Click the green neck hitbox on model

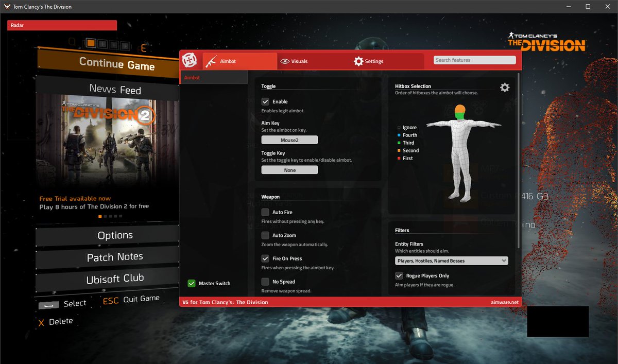460,116
